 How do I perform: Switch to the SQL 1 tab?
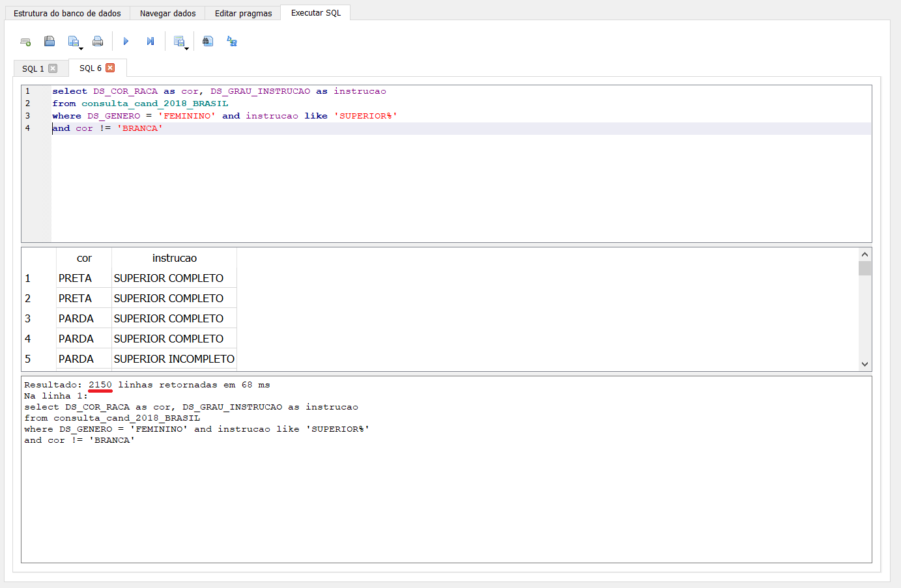(33, 68)
